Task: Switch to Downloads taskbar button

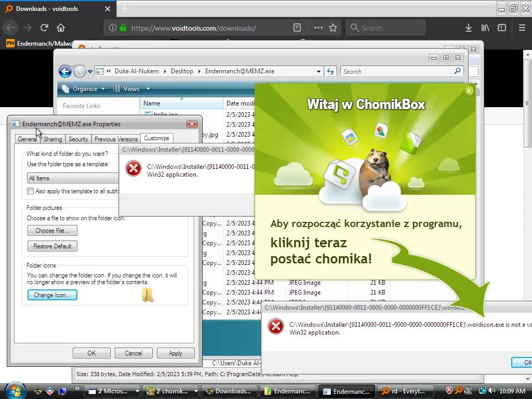Action: (x=229, y=391)
